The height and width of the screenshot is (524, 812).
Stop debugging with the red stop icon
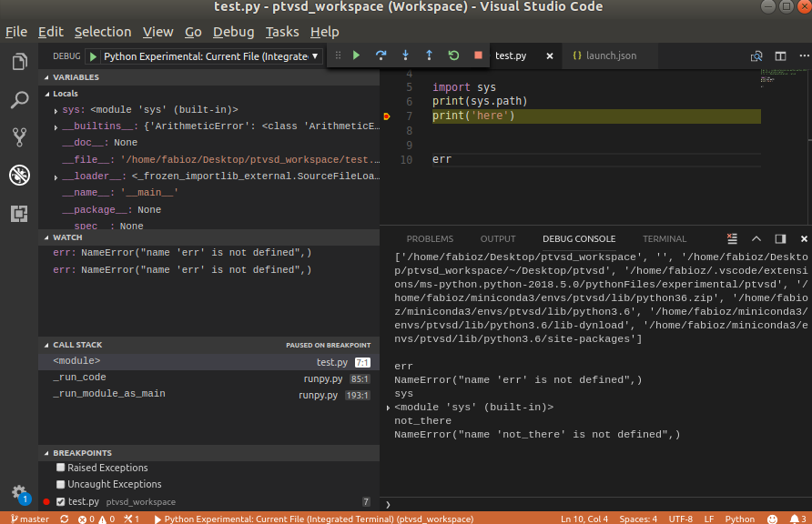pyautogui.click(x=477, y=55)
